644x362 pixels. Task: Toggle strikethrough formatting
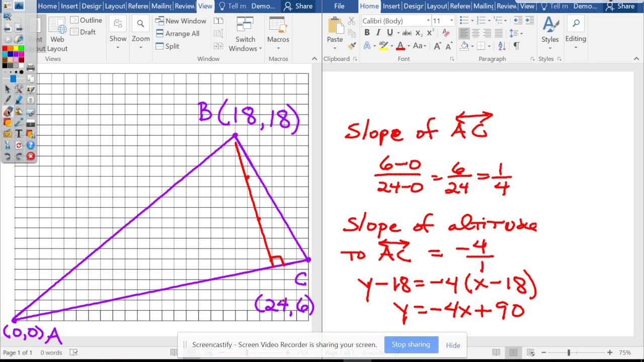pos(407,33)
